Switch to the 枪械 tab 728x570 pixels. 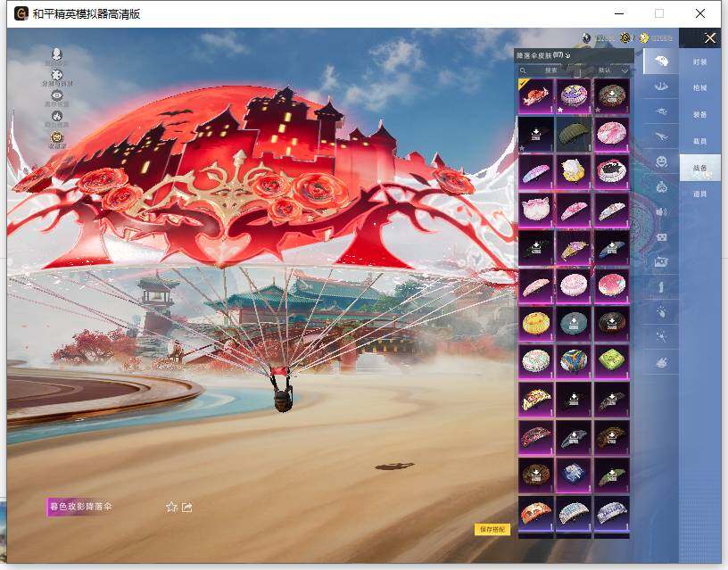coord(699,87)
